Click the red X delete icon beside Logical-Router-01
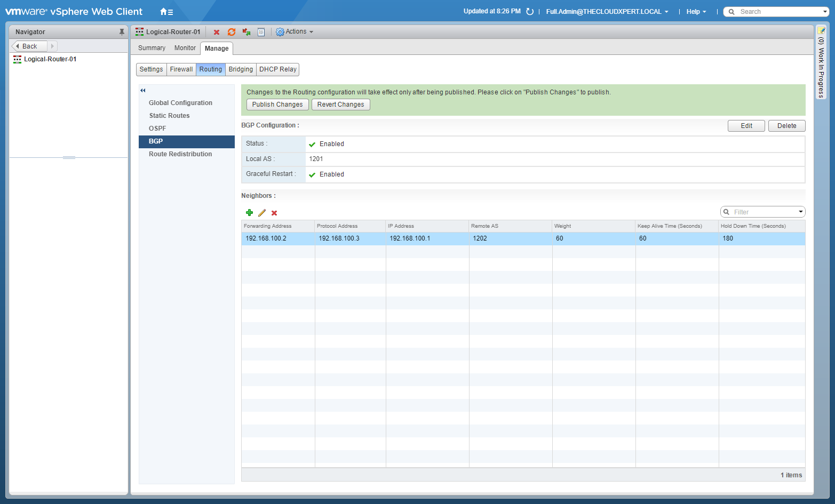 point(217,32)
